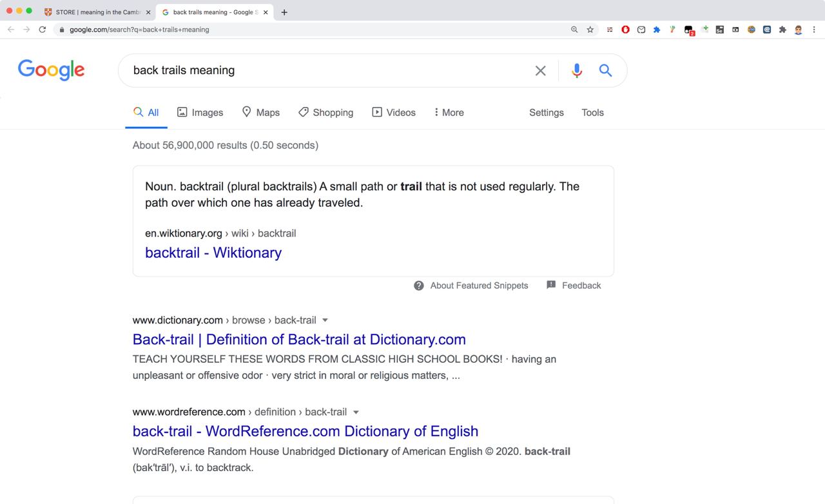Click the 'About 56,900,000 results' text
Screen dimensions: 825x504
(226, 145)
